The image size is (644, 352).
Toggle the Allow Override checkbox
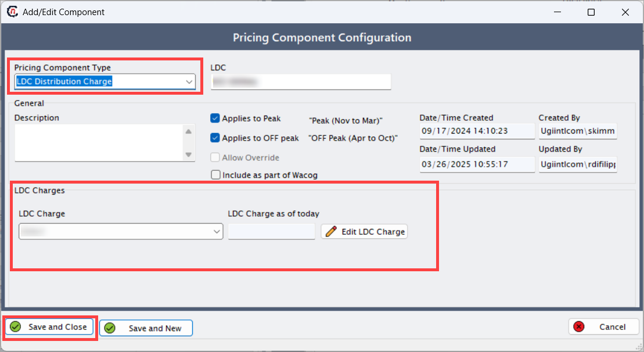pos(215,158)
